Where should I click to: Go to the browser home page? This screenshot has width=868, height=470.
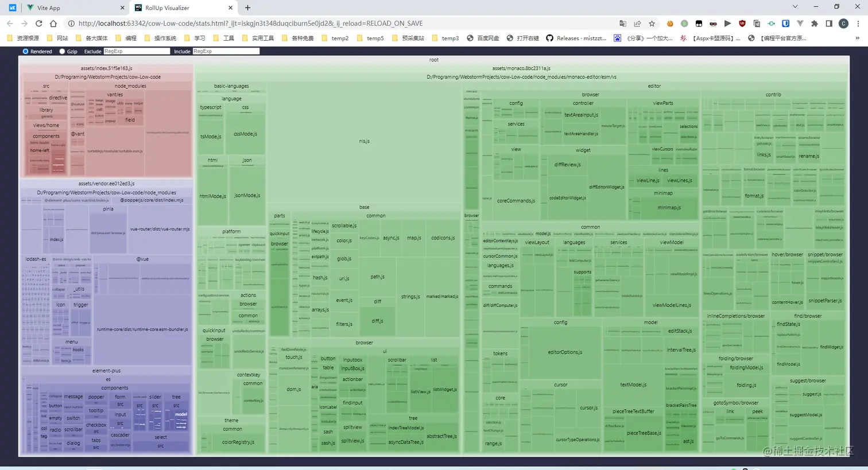53,24
